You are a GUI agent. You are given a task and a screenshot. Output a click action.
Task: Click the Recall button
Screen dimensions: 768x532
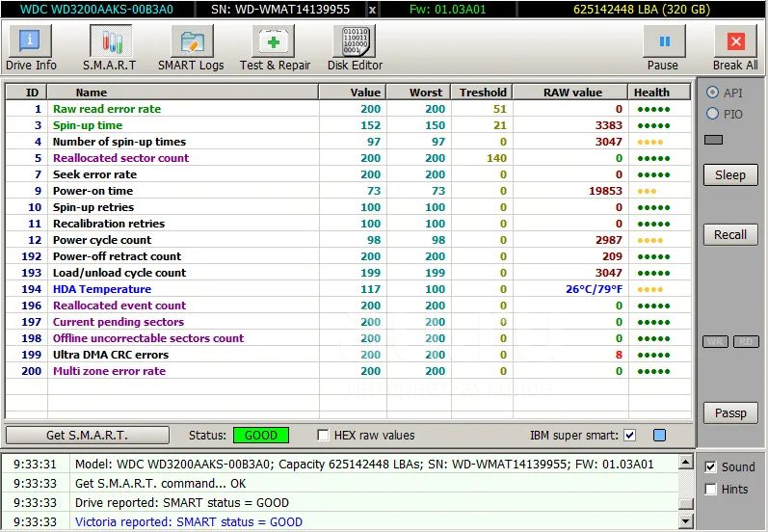click(730, 234)
